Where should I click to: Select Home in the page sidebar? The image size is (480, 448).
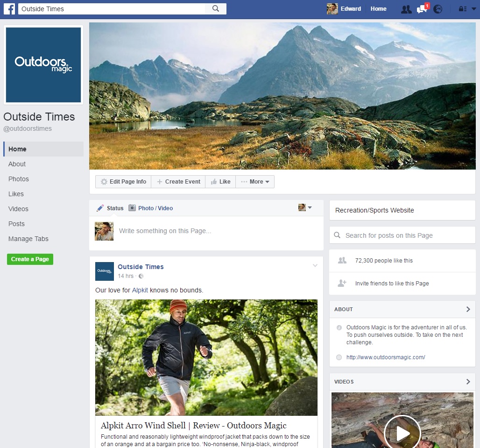pos(43,149)
